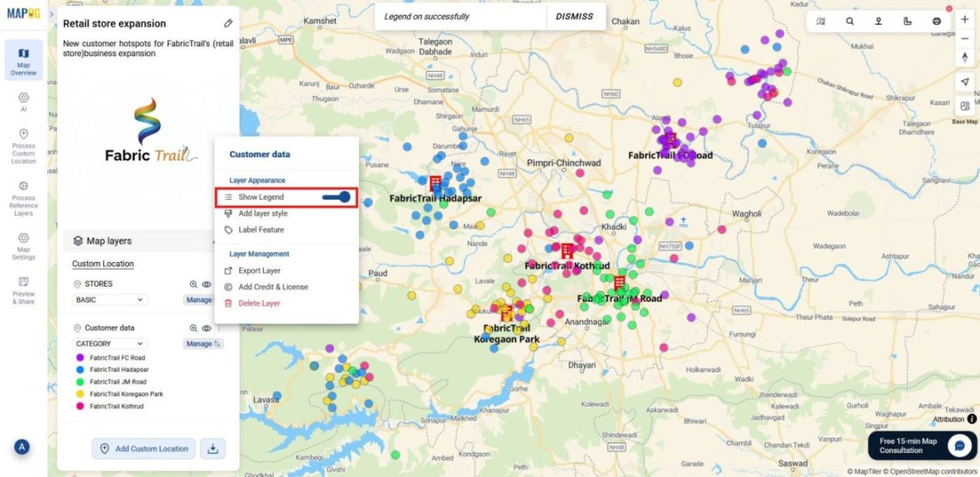Open Map Settings from sidebar
980x477 pixels.
(x=23, y=243)
